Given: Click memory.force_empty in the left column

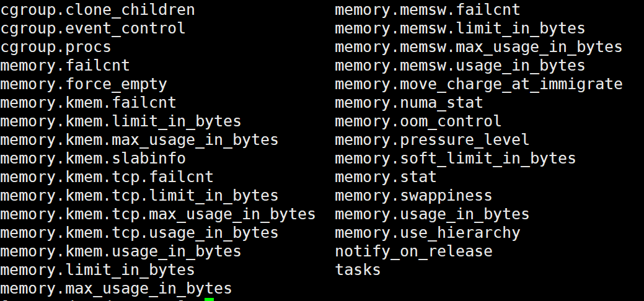Looking at the screenshot, I should pos(84,84).
